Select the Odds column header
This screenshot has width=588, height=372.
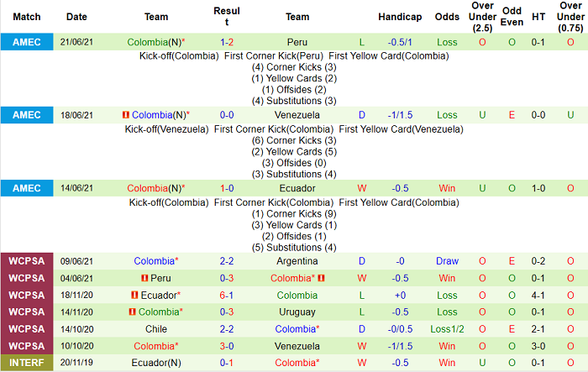coord(447,16)
